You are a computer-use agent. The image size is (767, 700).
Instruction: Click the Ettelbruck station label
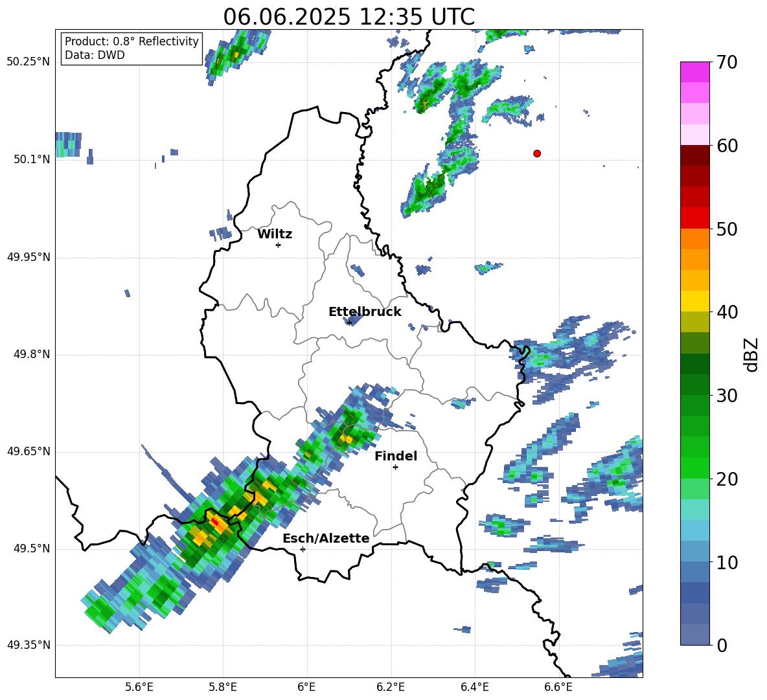coord(365,312)
